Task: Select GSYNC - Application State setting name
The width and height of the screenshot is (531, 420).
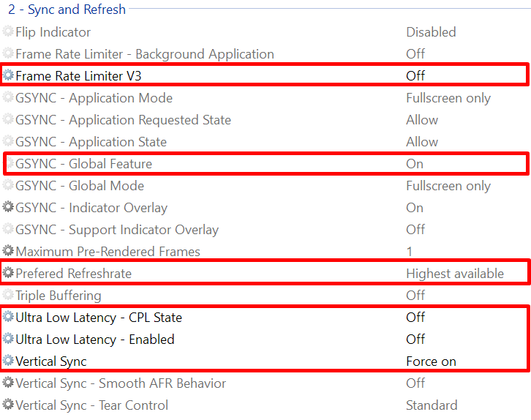Action: click(x=91, y=142)
